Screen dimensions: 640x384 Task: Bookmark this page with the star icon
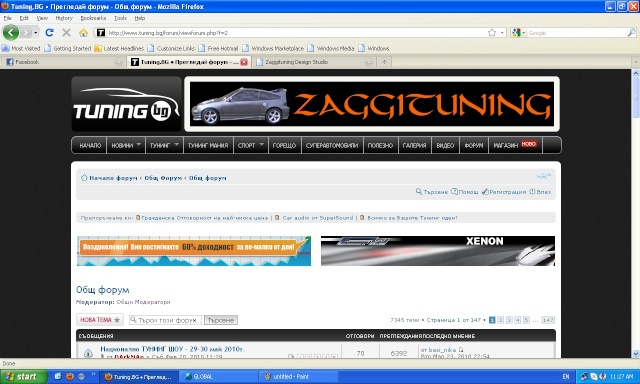492,33
